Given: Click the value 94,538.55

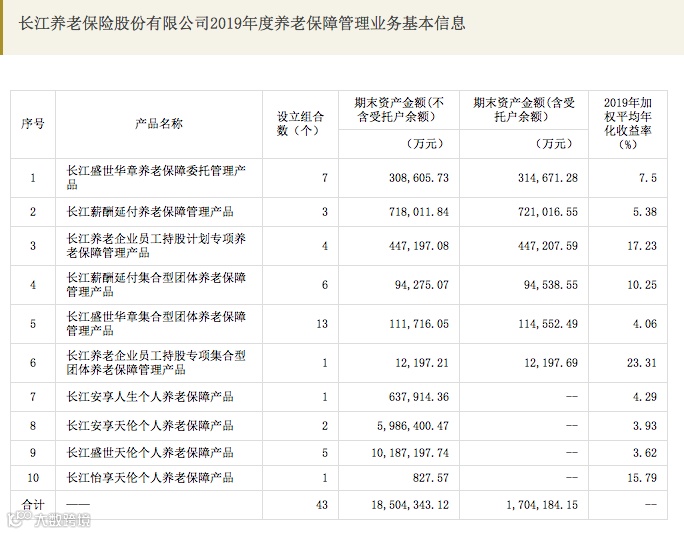Looking at the screenshot, I should click(551, 285).
